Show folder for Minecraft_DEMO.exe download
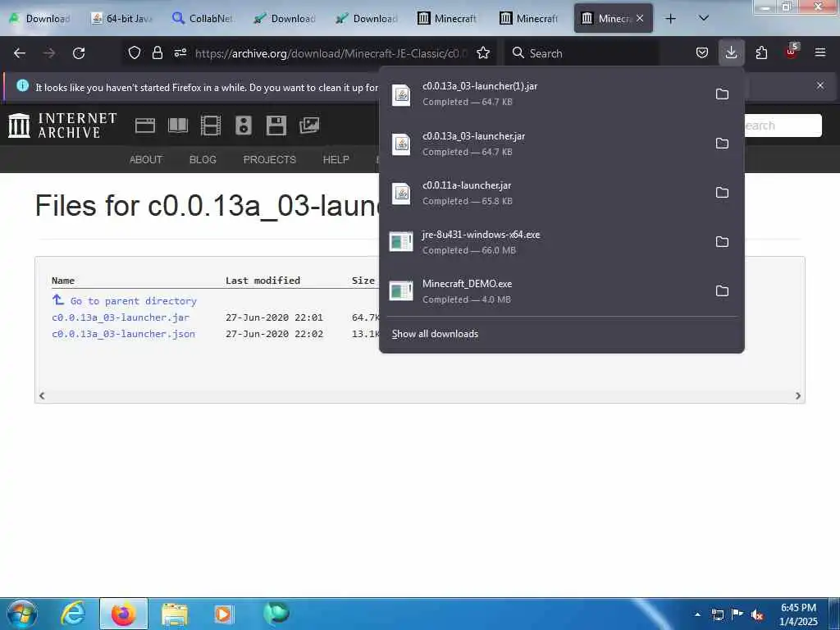840x630 pixels. 722,291
